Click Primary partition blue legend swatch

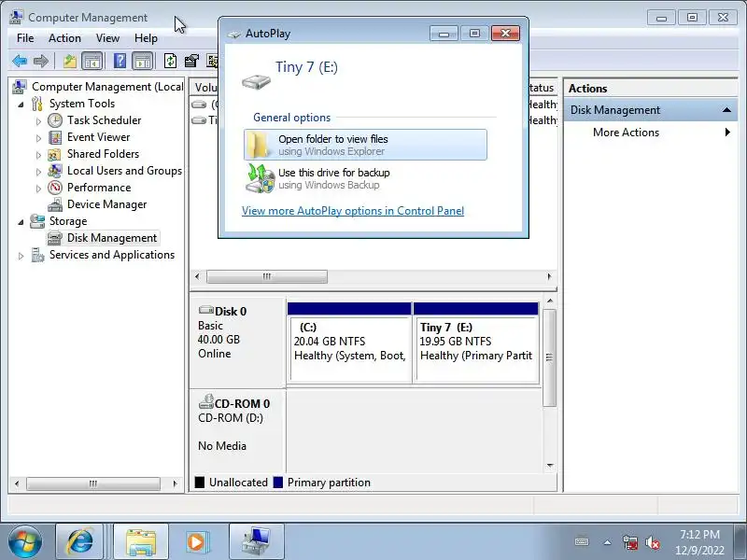(x=278, y=483)
